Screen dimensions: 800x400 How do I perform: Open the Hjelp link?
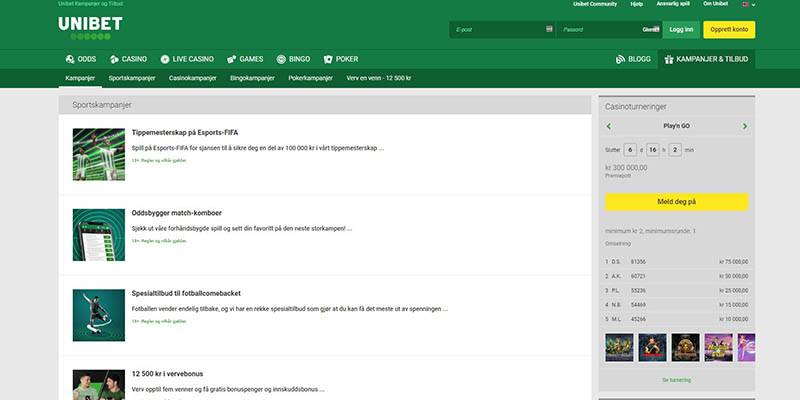click(x=637, y=4)
